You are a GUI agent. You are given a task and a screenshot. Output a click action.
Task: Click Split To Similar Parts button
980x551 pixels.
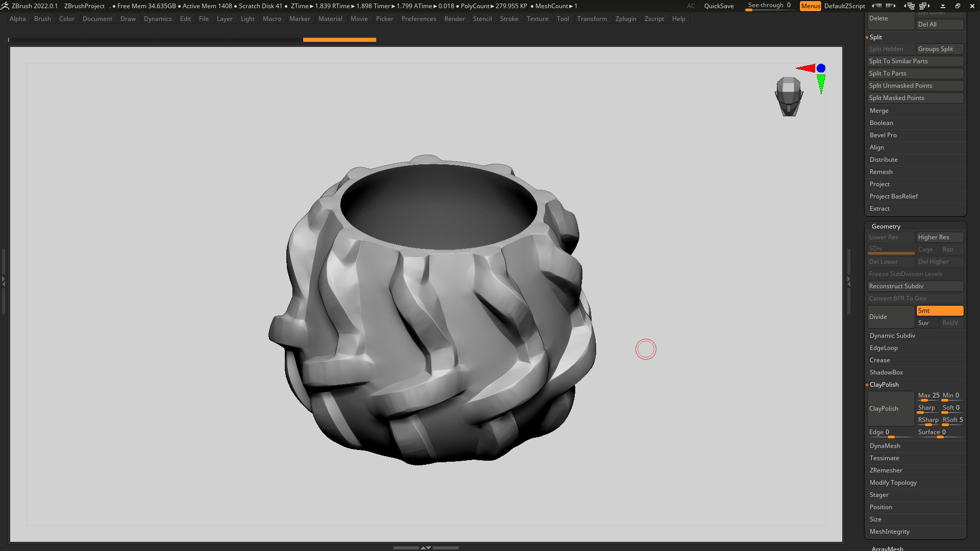coord(915,61)
